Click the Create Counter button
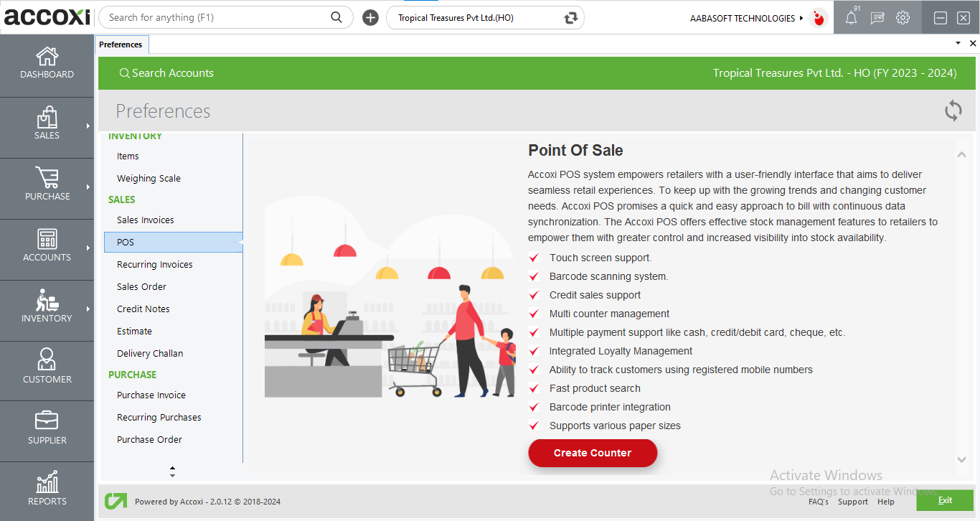Image resolution: width=980 pixels, height=521 pixels. (x=593, y=453)
